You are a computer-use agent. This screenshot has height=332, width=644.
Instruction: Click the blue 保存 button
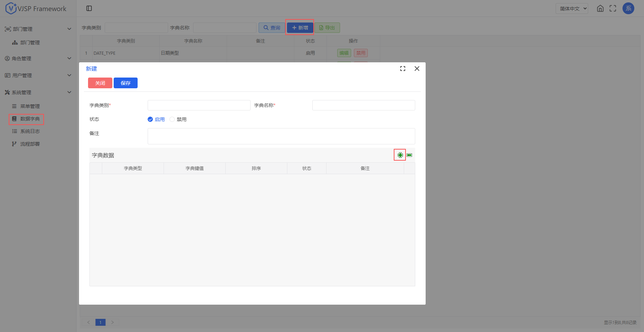[125, 83]
